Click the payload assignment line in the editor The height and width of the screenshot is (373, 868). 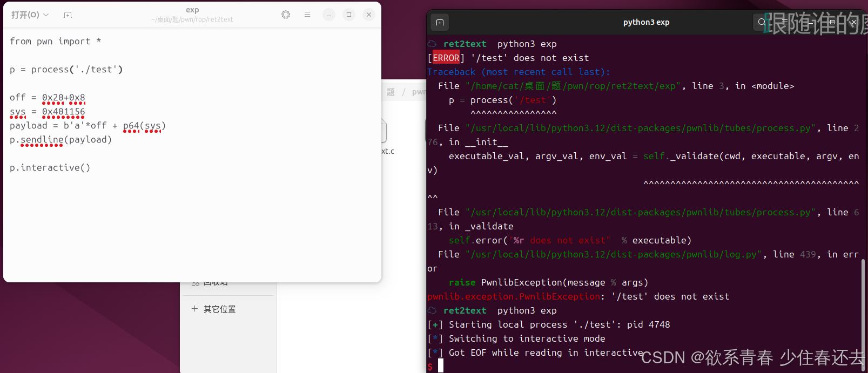click(x=88, y=126)
